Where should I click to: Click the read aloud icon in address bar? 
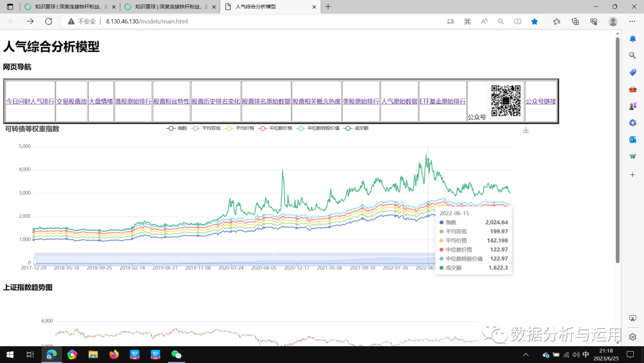tap(484, 21)
